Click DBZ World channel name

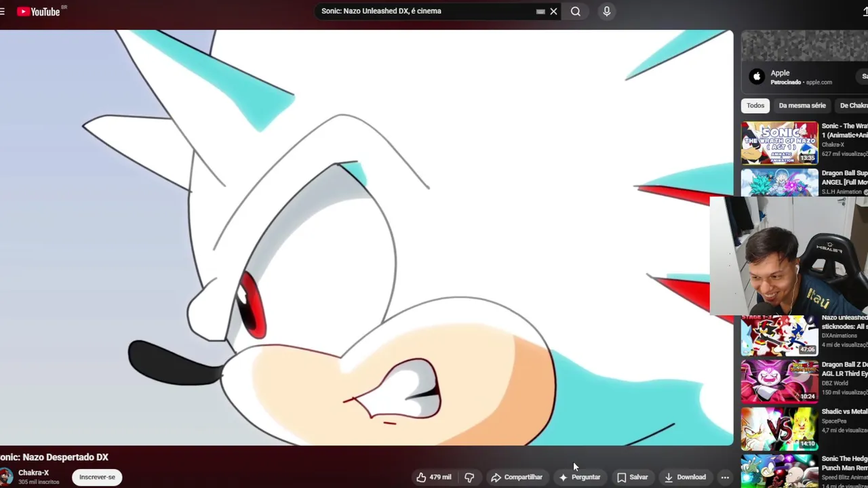pos(835,383)
